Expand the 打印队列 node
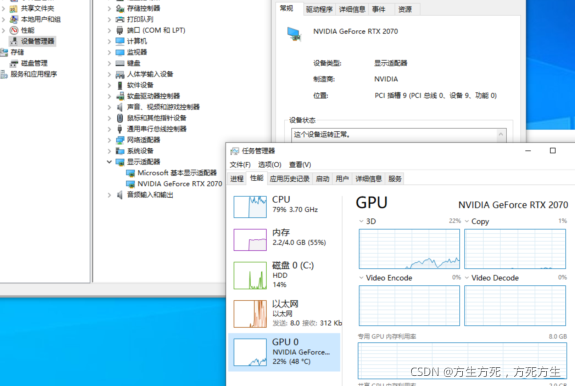This screenshot has width=576, height=387. tap(109, 19)
